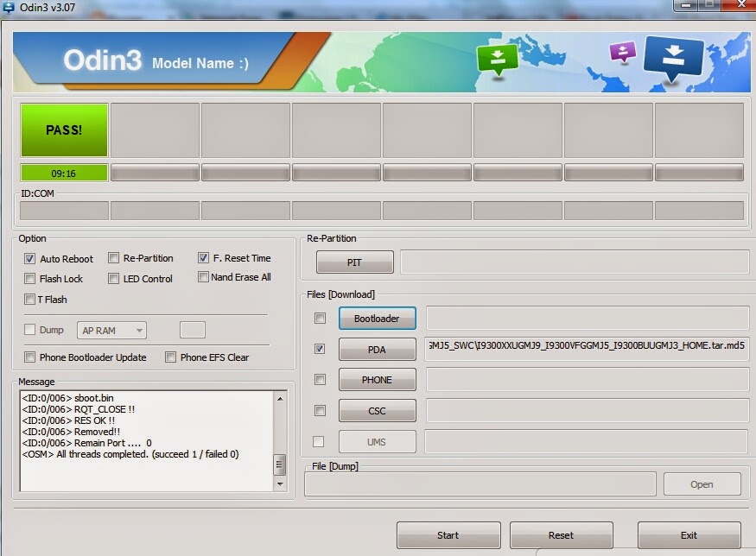The image size is (756, 556).
Task: Uncheck the PDA file checkbox
Action: click(x=320, y=349)
